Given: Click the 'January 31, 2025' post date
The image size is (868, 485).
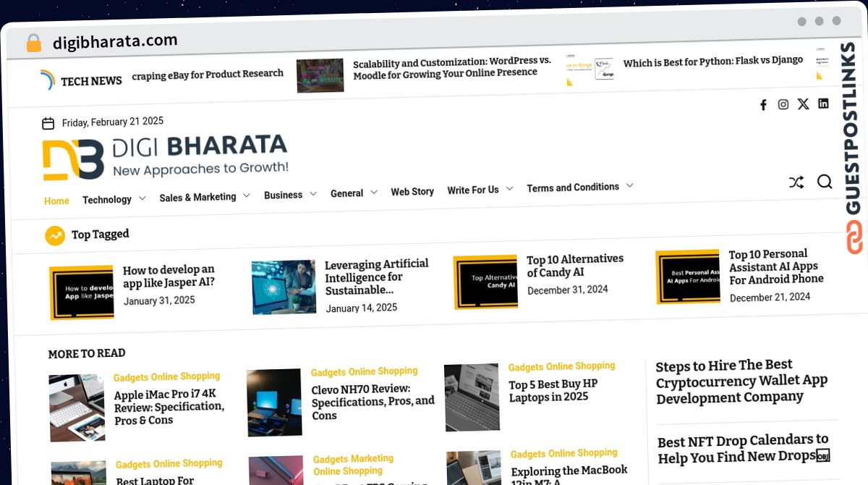Looking at the screenshot, I should (159, 300).
